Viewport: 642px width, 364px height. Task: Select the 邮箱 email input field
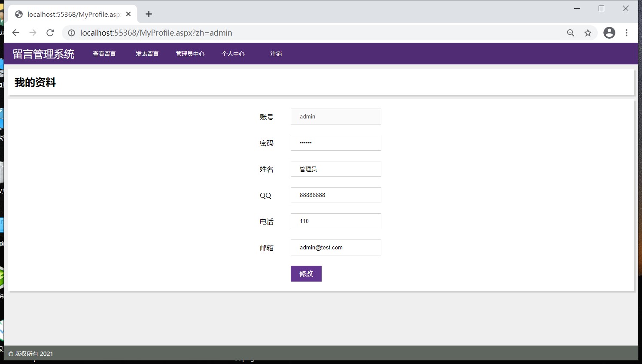336,248
